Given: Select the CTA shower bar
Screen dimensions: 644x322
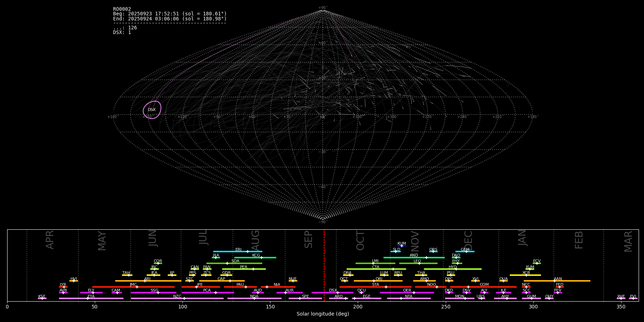Looking at the screenshot, I should click(376, 269).
